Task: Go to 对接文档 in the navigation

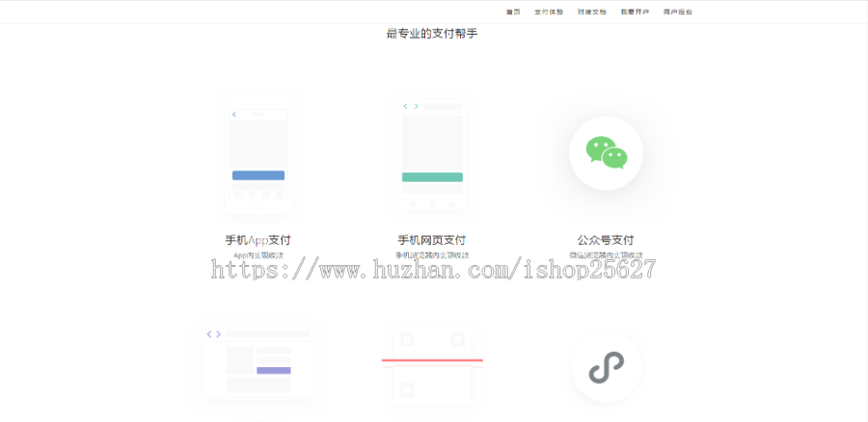Action: tap(591, 12)
